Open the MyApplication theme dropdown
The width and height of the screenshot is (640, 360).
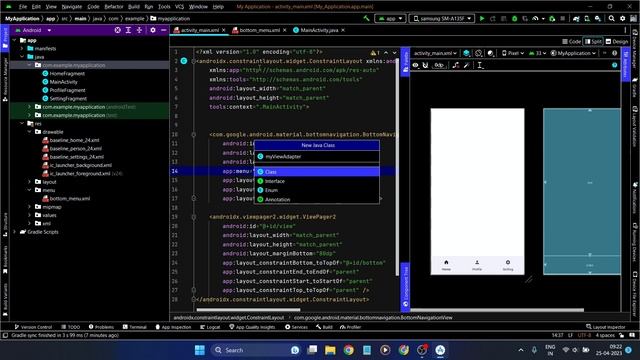[573, 53]
